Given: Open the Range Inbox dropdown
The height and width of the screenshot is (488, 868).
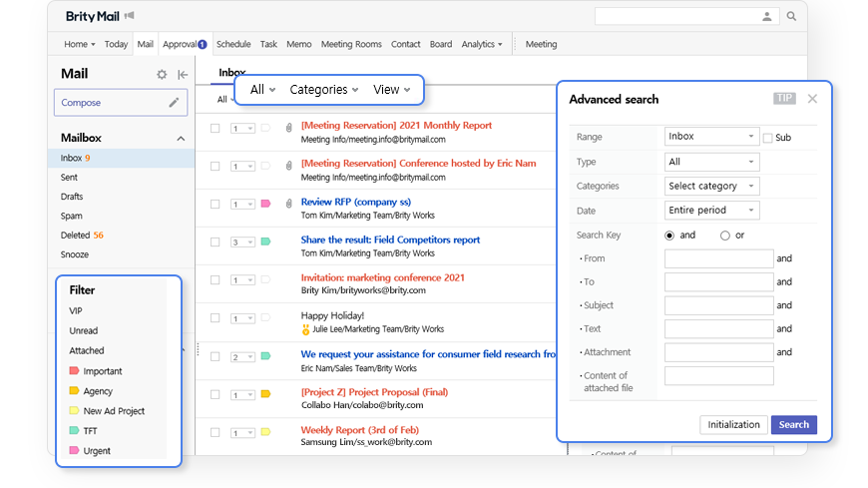Looking at the screenshot, I should click(x=712, y=137).
